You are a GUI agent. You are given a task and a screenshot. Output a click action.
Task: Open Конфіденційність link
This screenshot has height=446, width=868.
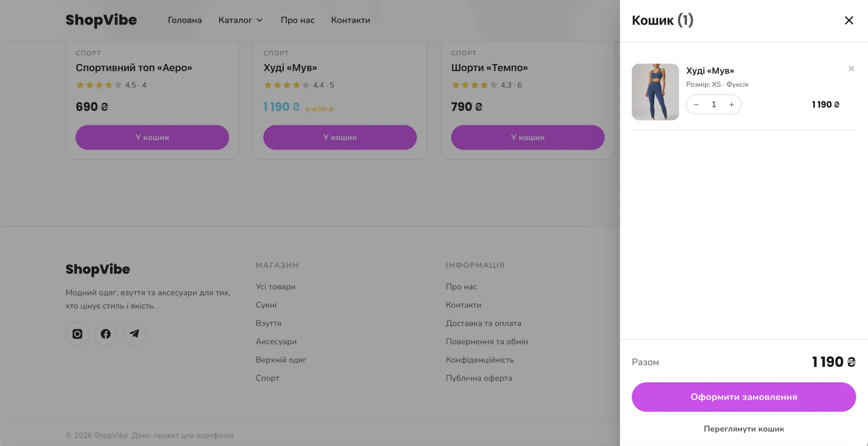(x=480, y=360)
